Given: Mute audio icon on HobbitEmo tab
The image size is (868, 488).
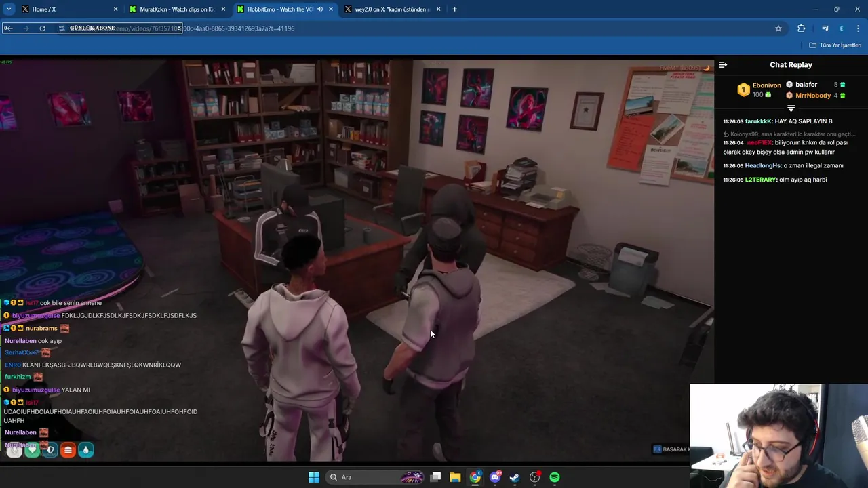Looking at the screenshot, I should click(x=320, y=9).
